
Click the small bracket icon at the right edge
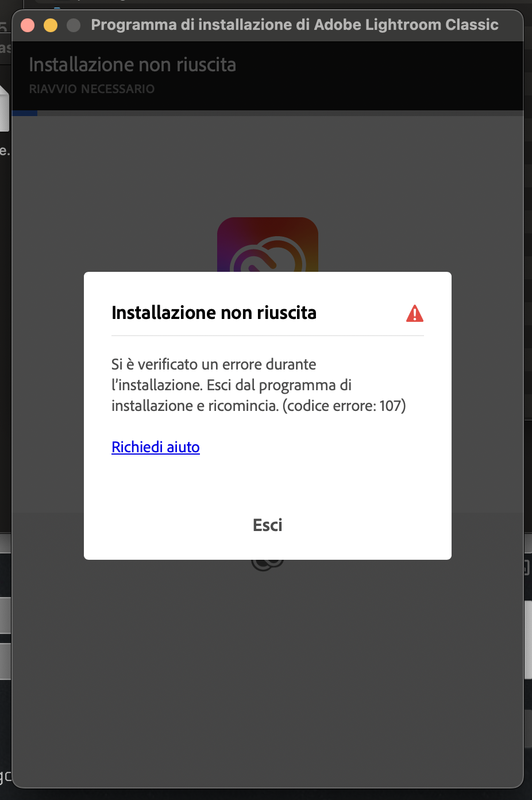tap(527, 568)
